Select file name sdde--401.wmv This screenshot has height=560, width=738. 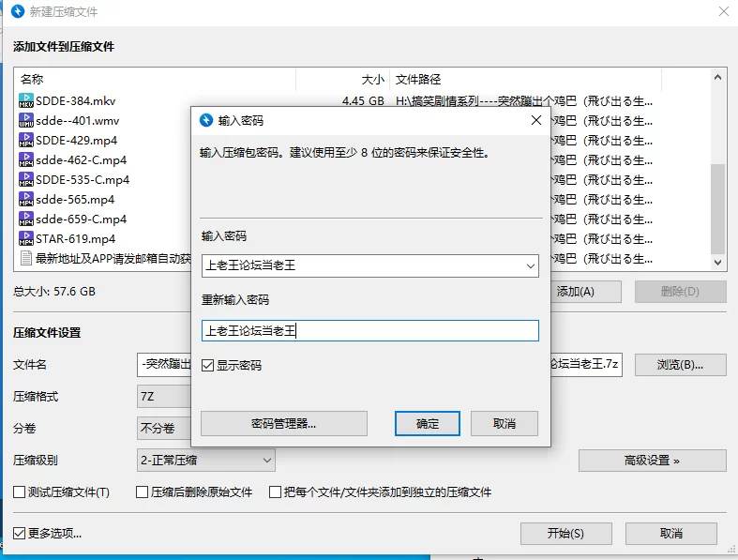(78, 121)
